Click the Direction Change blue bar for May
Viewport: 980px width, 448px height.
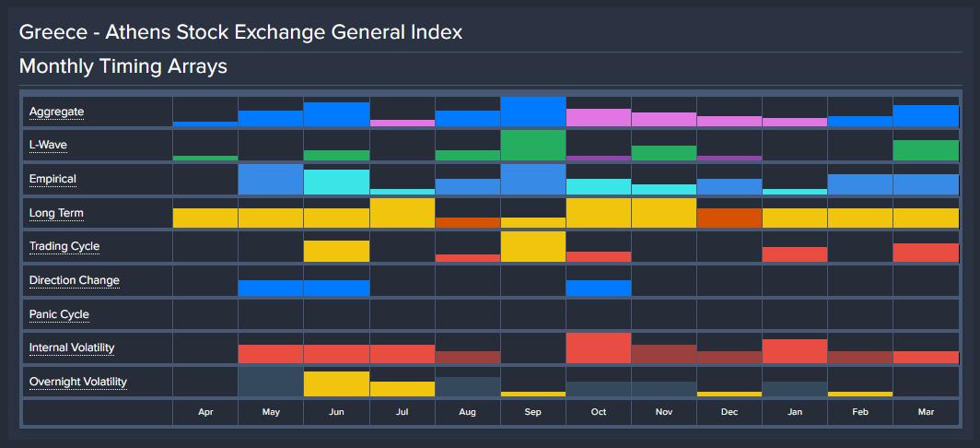271,288
